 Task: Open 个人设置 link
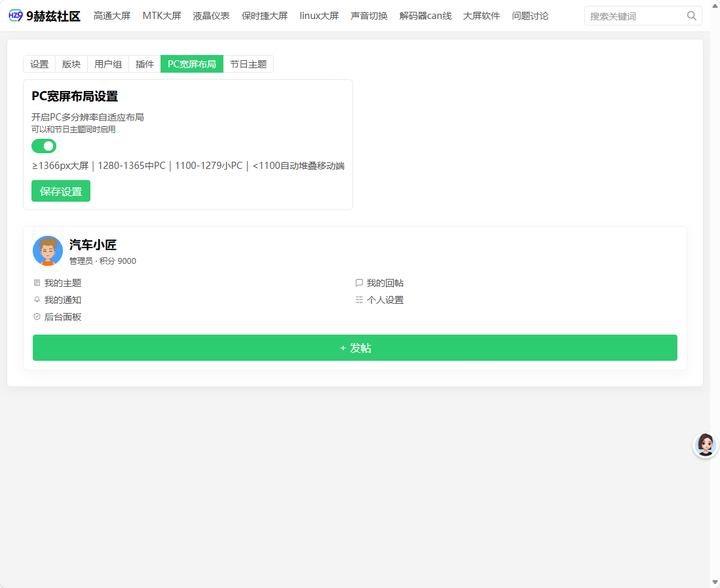coord(385,300)
